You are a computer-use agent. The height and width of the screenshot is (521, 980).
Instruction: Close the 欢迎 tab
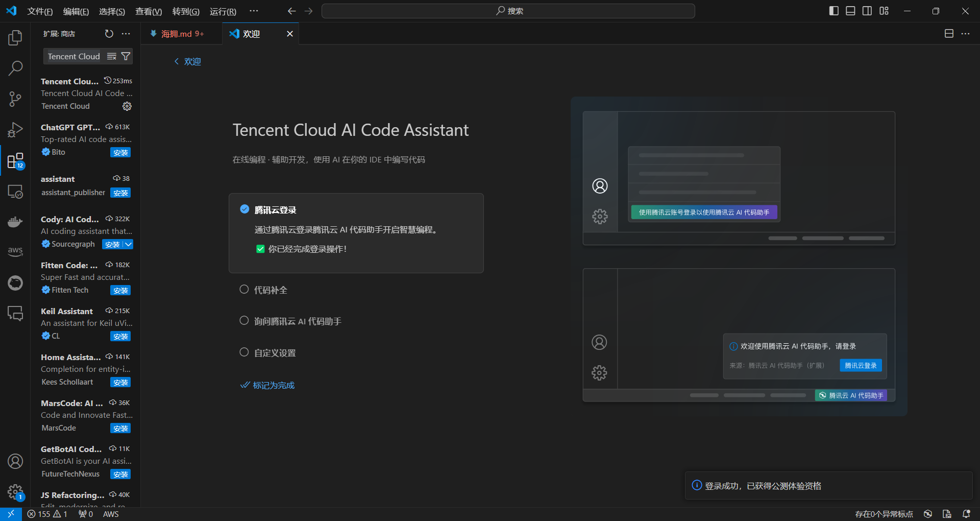pyautogui.click(x=290, y=34)
